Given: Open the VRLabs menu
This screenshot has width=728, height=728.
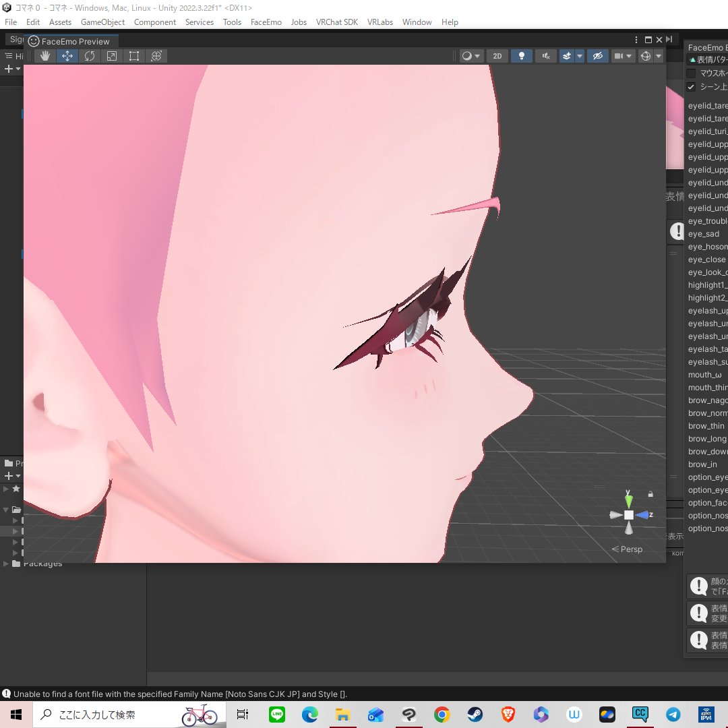Looking at the screenshot, I should (x=380, y=22).
